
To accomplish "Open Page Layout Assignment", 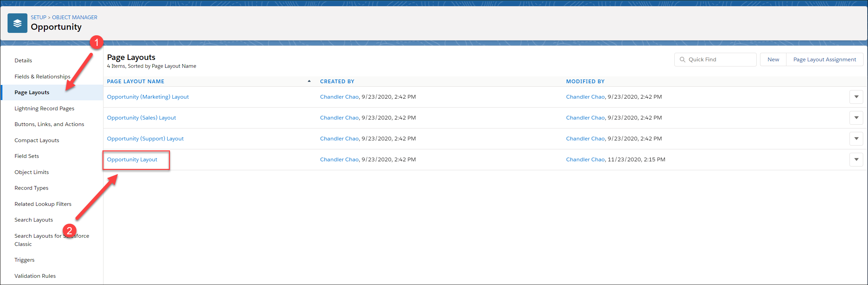I will coord(824,60).
